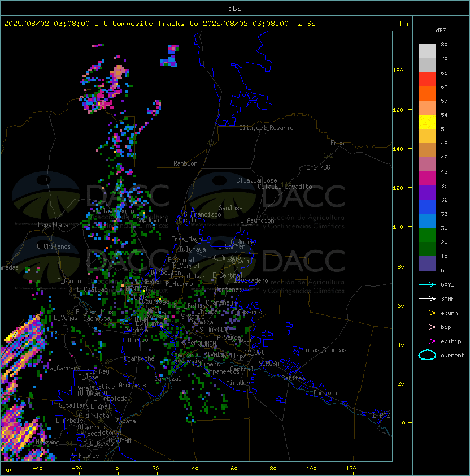Select the 'L_Vegas' map label
The image size is (470, 476).
pyautogui.click(x=66, y=318)
